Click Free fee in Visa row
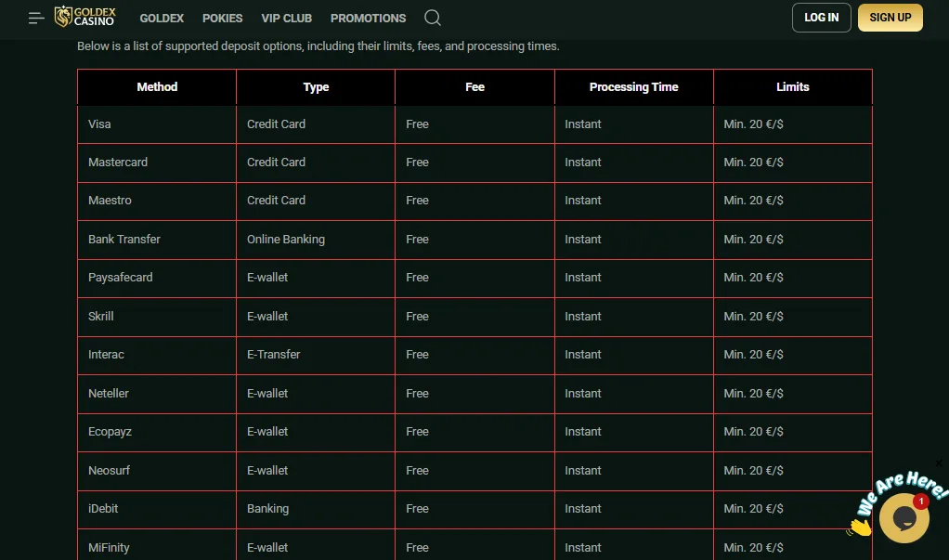 pos(475,124)
